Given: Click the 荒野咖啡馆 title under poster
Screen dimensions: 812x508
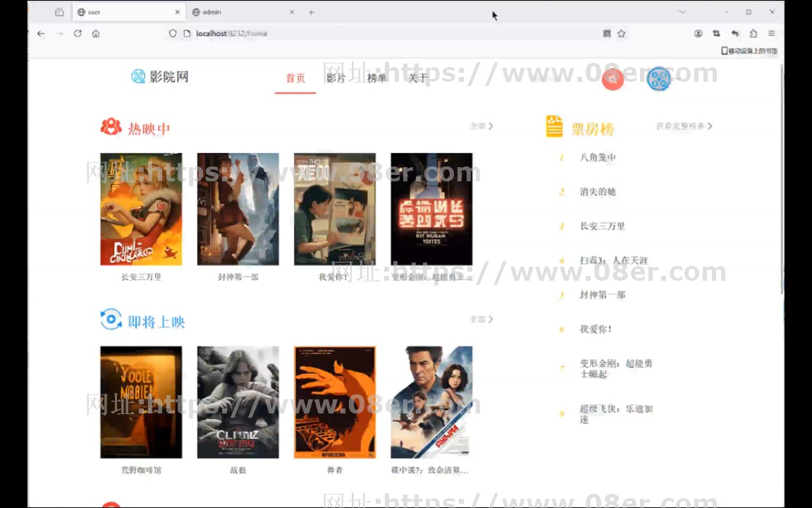Looking at the screenshot, I should (141, 470).
